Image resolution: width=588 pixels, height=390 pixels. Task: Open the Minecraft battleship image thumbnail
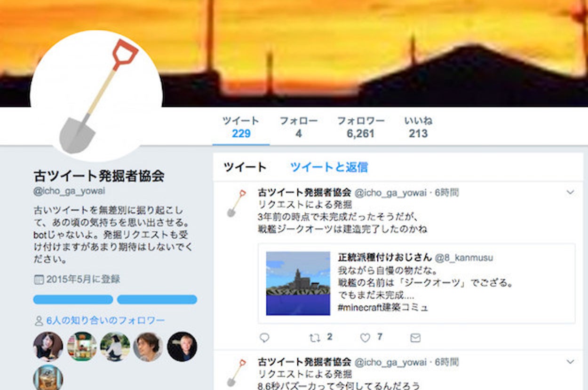[298, 283]
